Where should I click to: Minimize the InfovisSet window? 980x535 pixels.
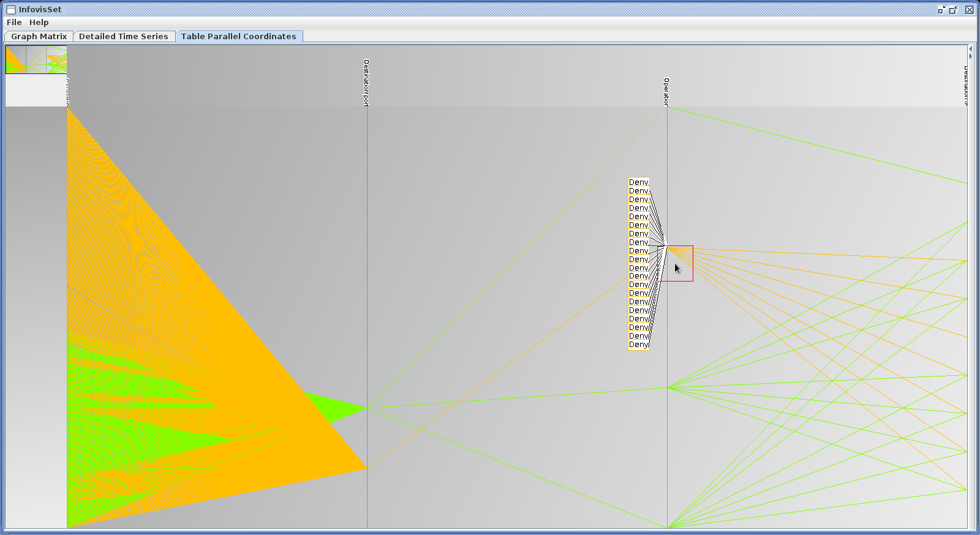942,10
